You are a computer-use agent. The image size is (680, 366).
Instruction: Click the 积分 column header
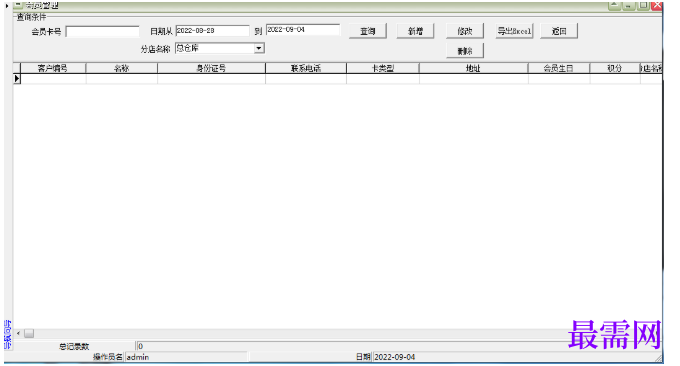point(615,68)
